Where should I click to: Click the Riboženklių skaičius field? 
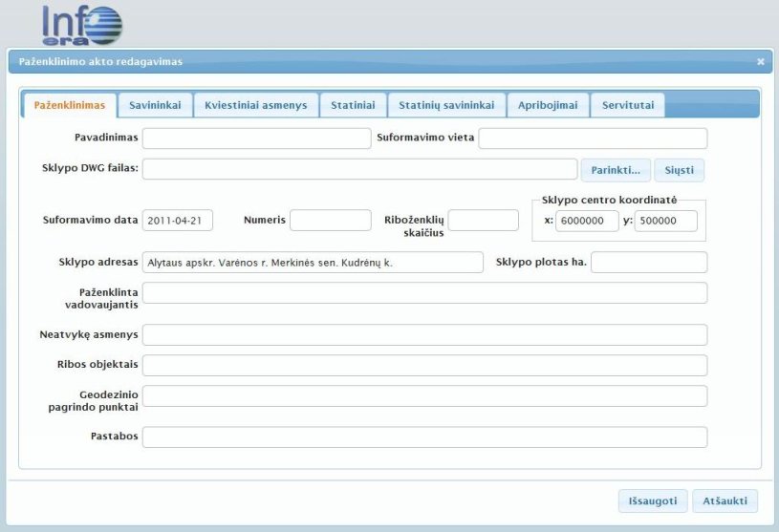(483, 221)
